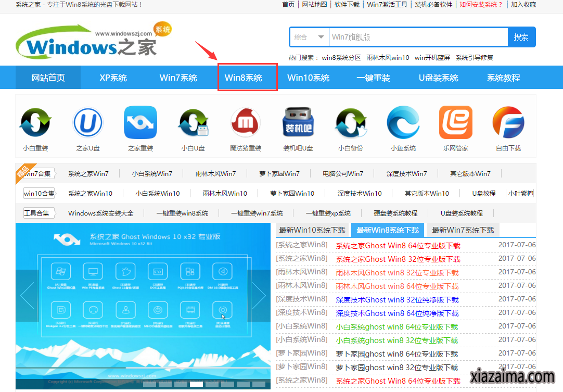563x392 pixels.
Task: Open the Win7系统 nav item
Action: tap(178, 78)
